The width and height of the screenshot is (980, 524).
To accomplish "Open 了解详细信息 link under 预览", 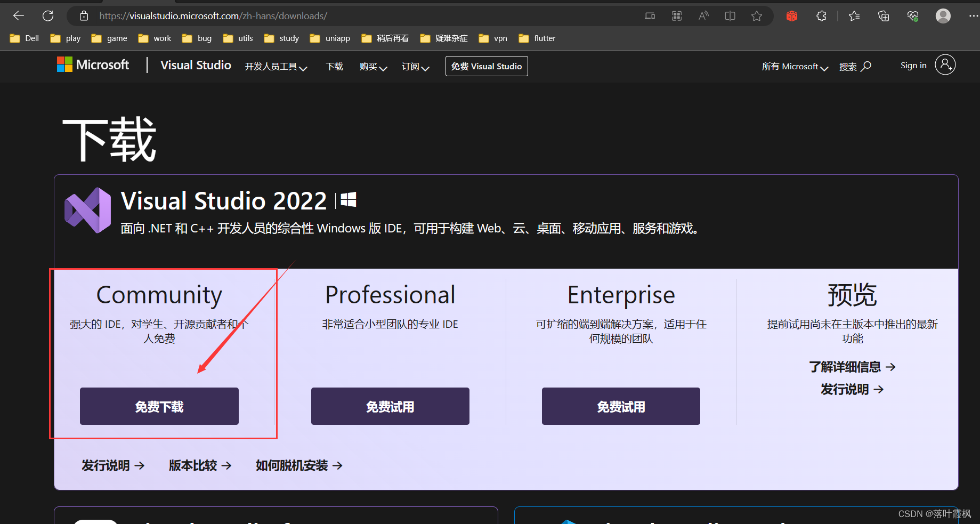I will click(852, 367).
